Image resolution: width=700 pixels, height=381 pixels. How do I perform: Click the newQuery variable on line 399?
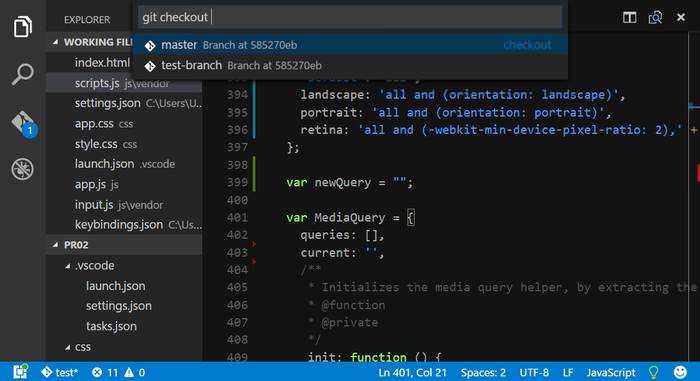342,183
